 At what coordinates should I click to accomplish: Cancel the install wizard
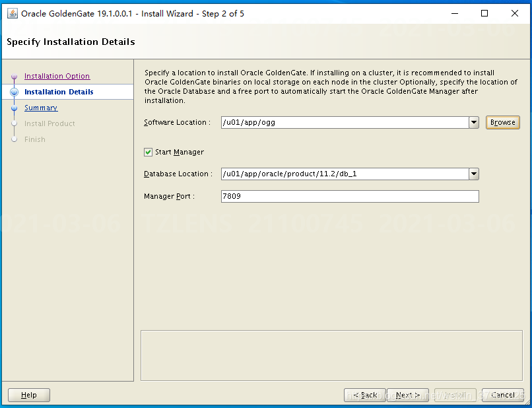[503, 395]
